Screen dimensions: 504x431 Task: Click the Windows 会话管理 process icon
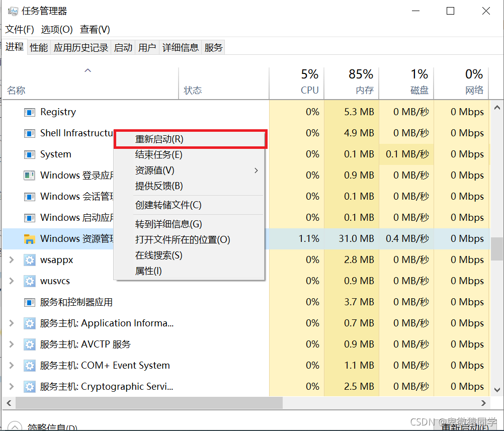click(30, 197)
